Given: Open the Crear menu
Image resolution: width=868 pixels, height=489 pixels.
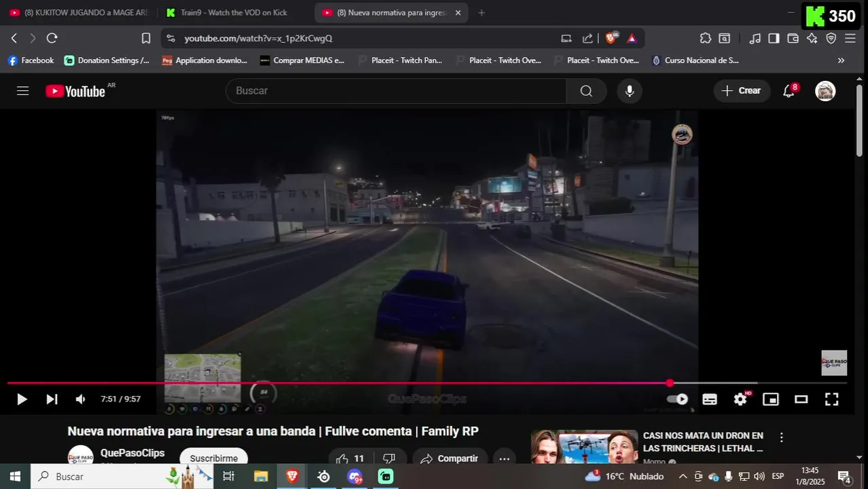Looking at the screenshot, I should tap(742, 91).
